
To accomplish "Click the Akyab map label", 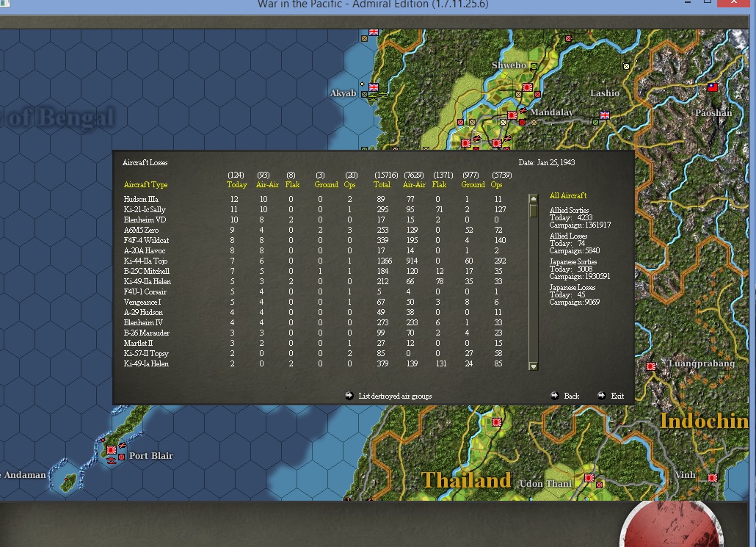I will (344, 93).
